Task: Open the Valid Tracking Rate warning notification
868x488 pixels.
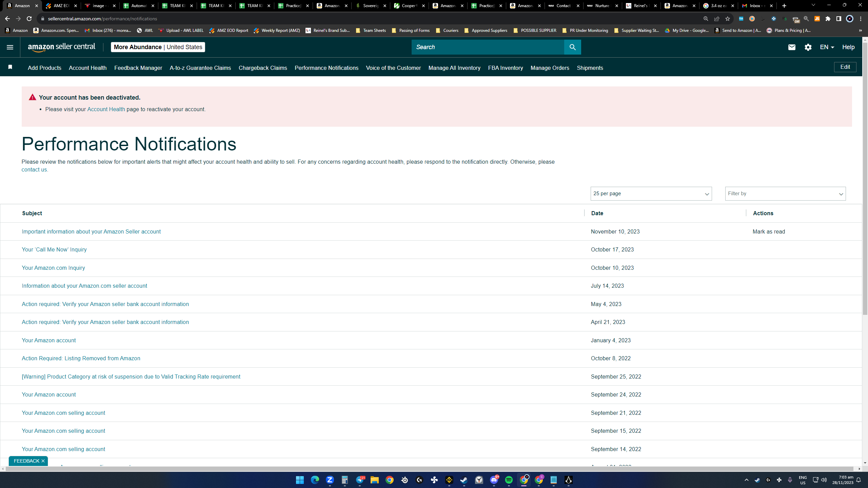Action: point(131,377)
